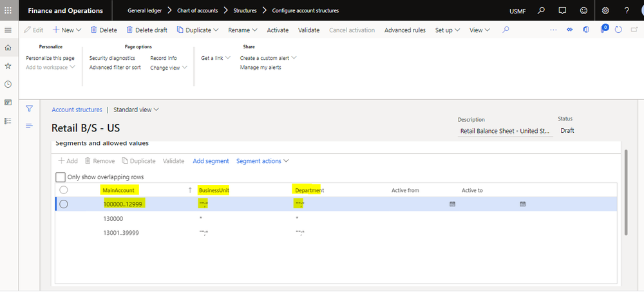The width and height of the screenshot is (644, 292).
Task: Expand the Segment actions dropdown
Action: (x=262, y=161)
